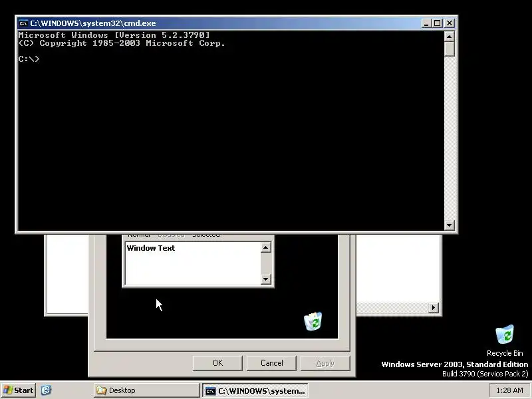Click Window Text preview scroll up arrow

click(x=265, y=247)
